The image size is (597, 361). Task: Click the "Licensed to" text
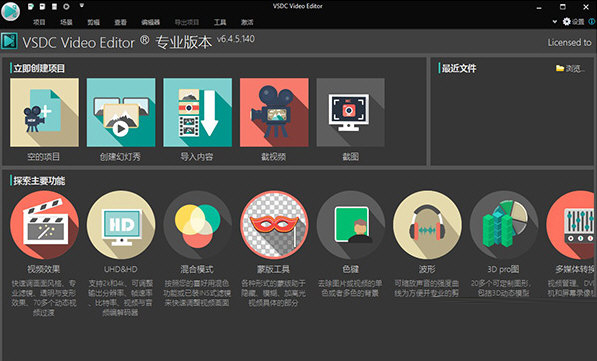(570, 43)
